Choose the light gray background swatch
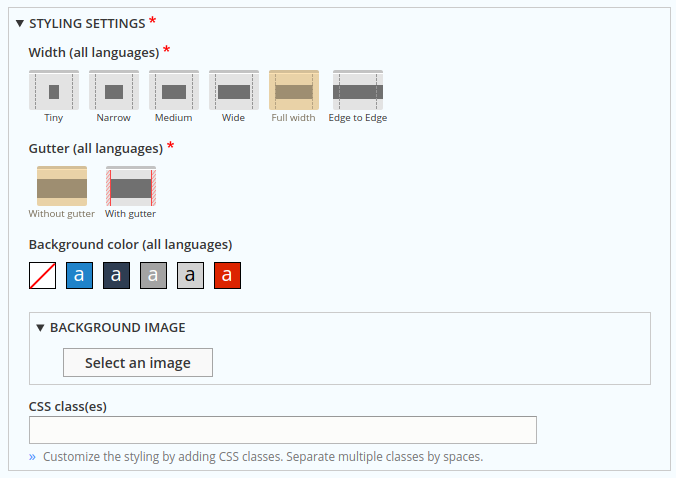The width and height of the screenshot is (676, 478). (190, 275)
